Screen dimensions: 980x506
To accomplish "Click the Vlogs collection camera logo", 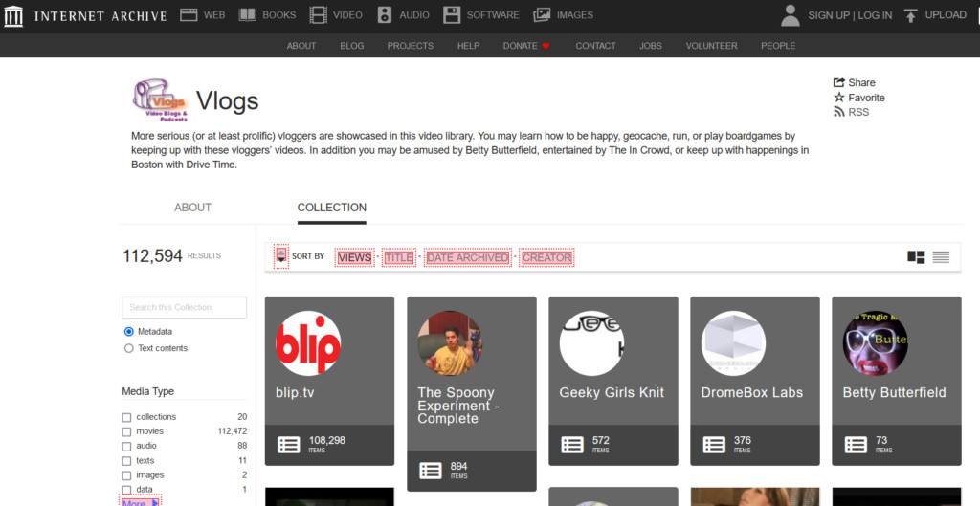I will (x=160, y=99).
